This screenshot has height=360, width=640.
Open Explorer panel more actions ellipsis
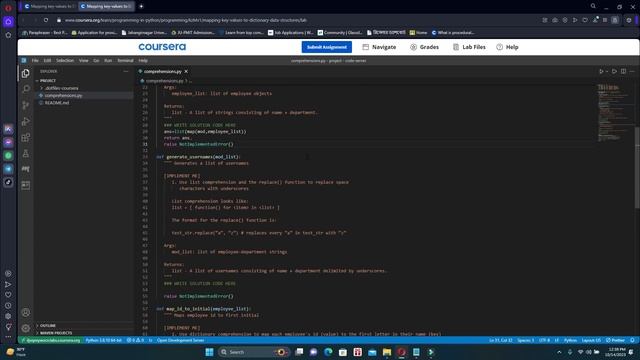[x=126, y=71]
